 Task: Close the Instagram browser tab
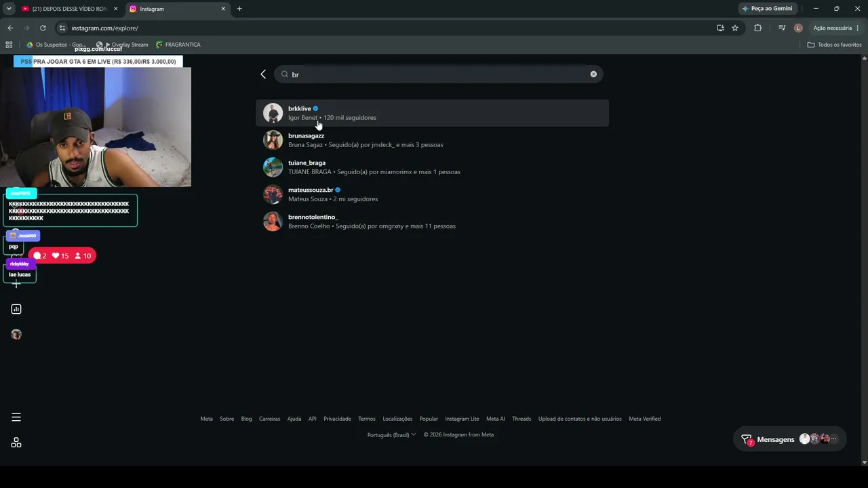(223, 9)
